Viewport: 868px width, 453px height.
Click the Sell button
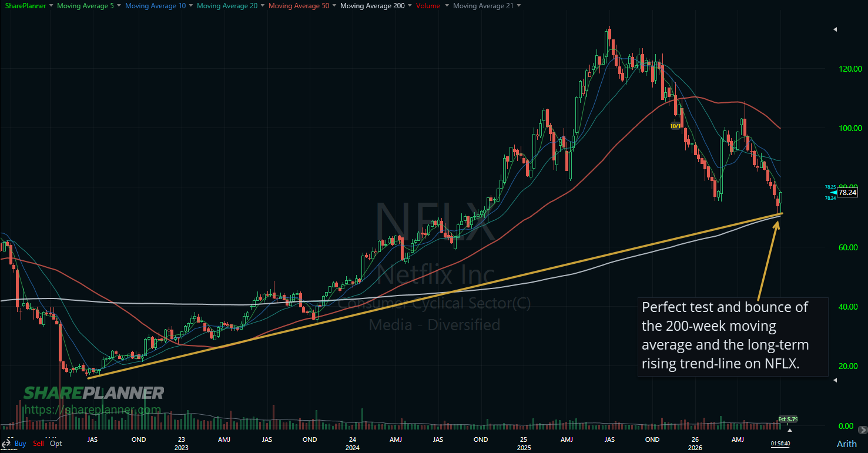(x=38, y=444)
